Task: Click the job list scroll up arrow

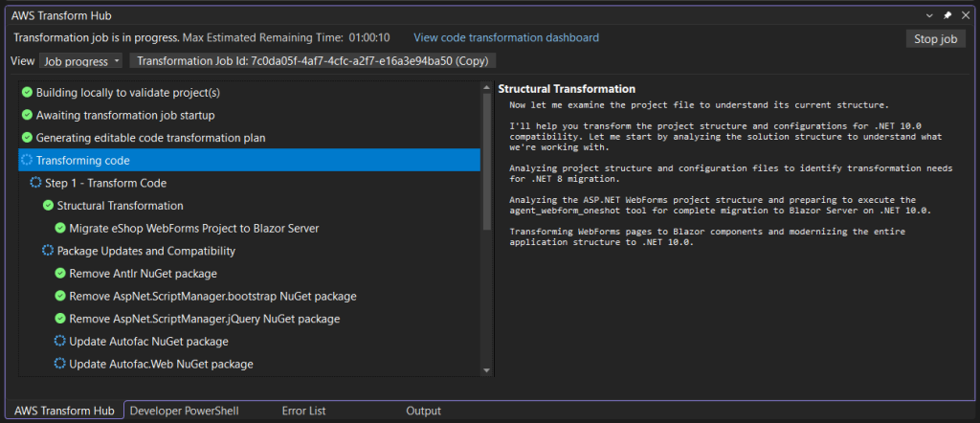Action: 487,87
